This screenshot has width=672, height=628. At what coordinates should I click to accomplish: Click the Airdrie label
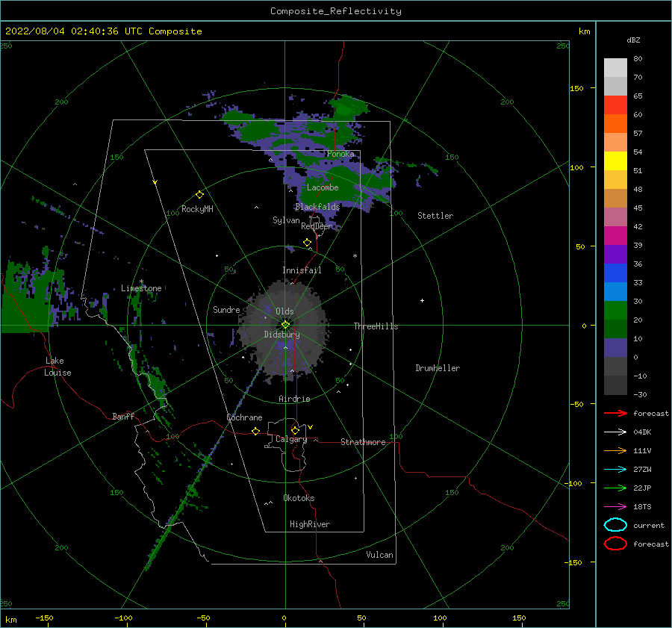tap(294, 399)
